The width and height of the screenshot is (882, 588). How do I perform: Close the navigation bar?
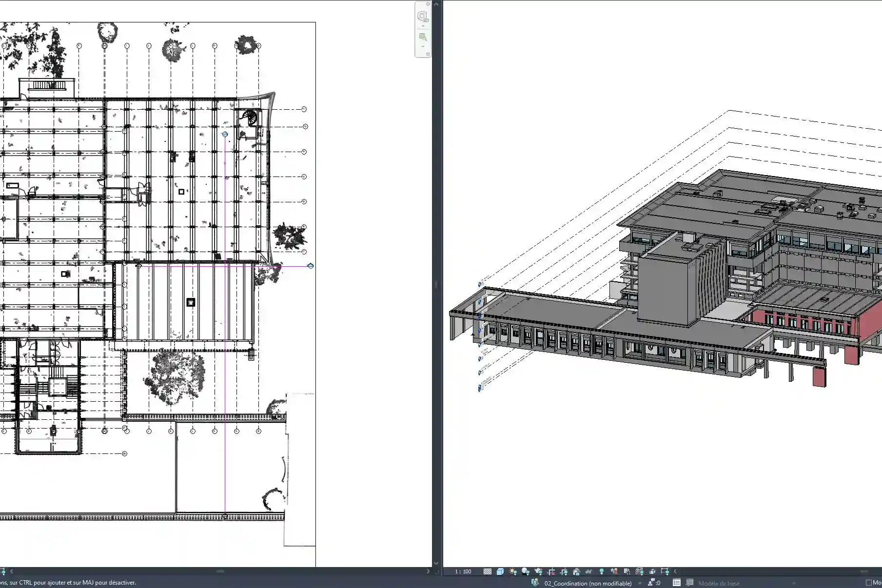[428, 4]
